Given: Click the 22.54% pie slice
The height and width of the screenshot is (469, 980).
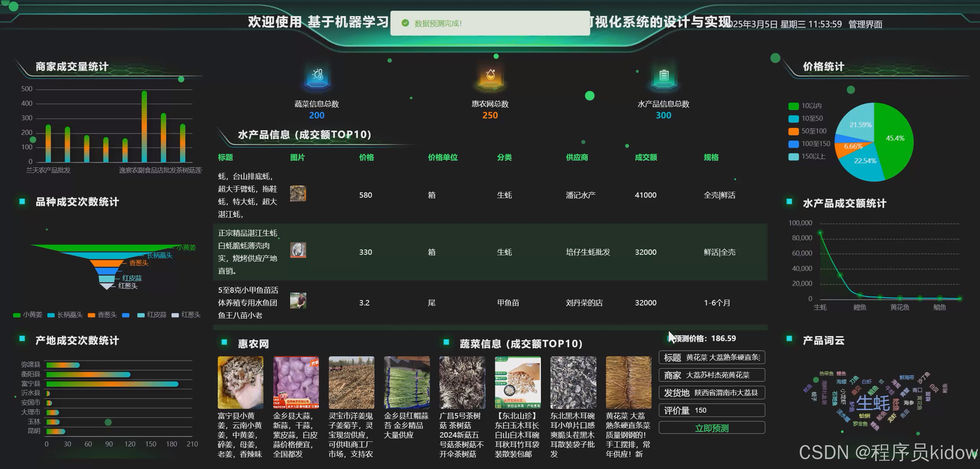Looking at the screenshot, I should [x=865, y=161].
